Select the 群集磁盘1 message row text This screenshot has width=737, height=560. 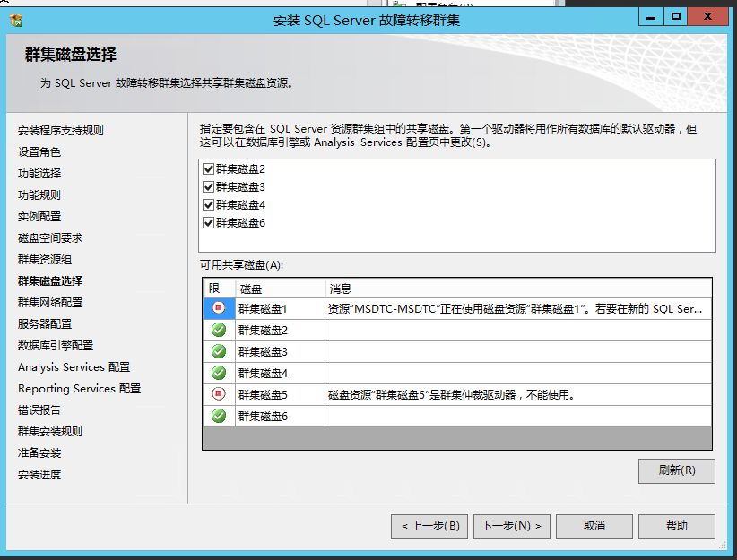(x=516, y=309)
